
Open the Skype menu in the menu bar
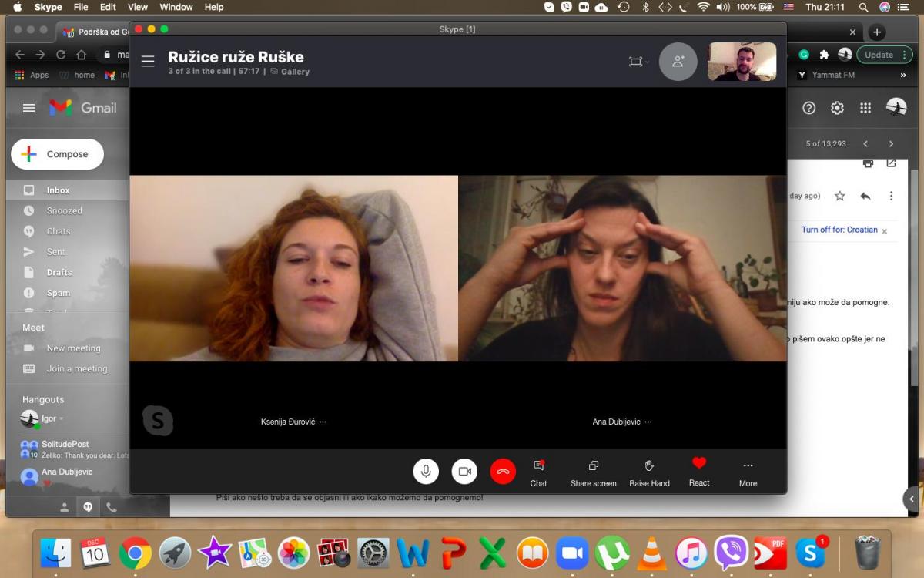tap(49, 7)
